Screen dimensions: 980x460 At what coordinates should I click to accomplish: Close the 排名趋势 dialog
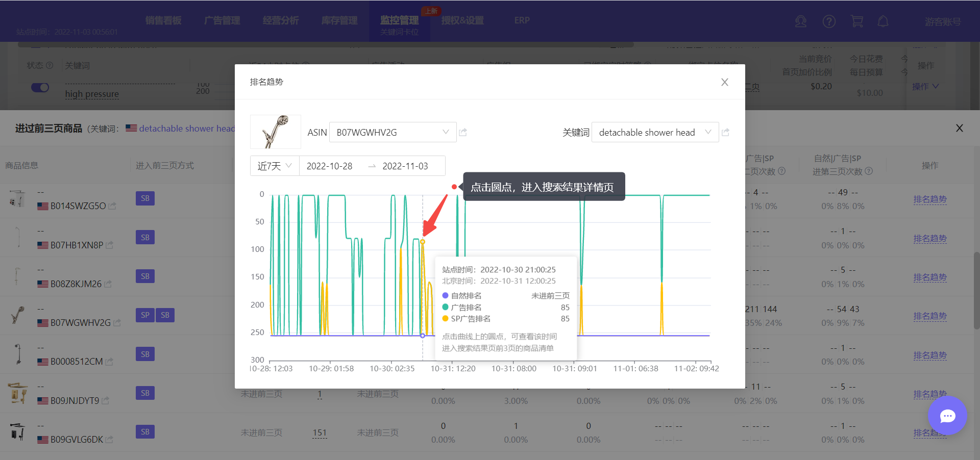724,82
